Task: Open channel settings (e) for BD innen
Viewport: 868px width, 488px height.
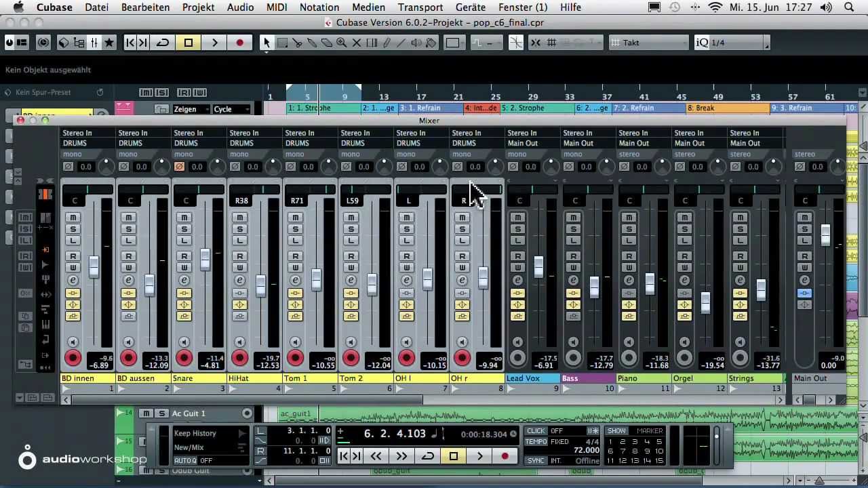Action: 73,280
